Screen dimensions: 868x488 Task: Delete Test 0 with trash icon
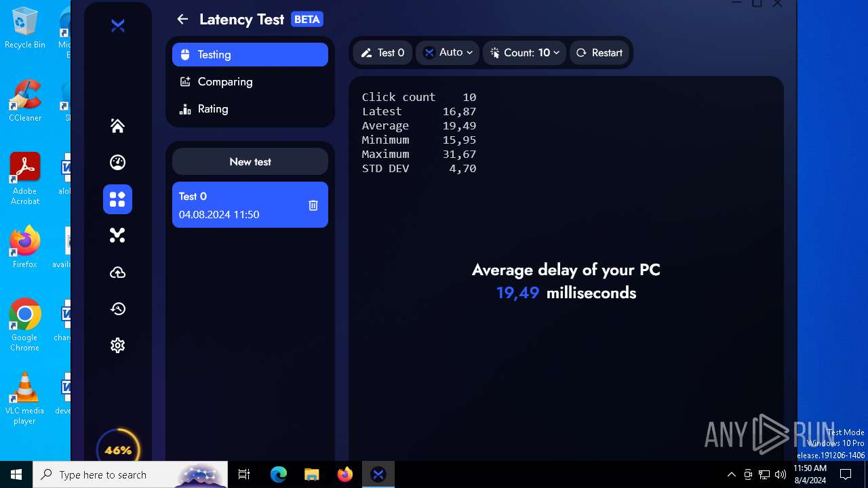pyautogui.click(x=313, y=205)
